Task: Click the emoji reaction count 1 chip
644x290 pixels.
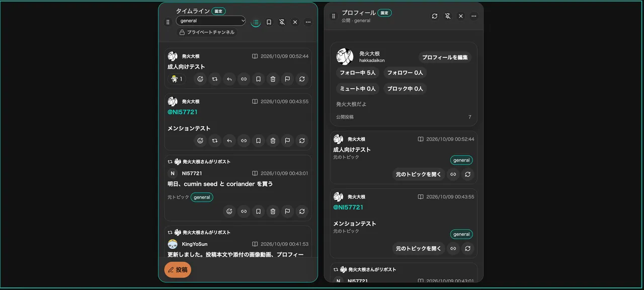Action: (177, 79)
